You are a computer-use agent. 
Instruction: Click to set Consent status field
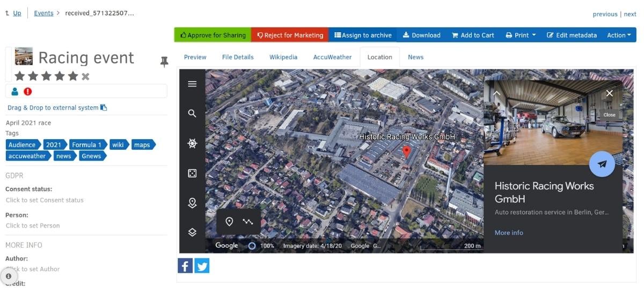45,200
